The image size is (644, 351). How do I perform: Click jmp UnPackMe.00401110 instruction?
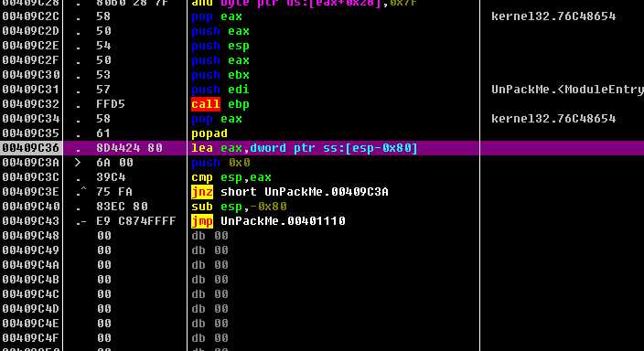pyautogui.click(x=268, y=221)
